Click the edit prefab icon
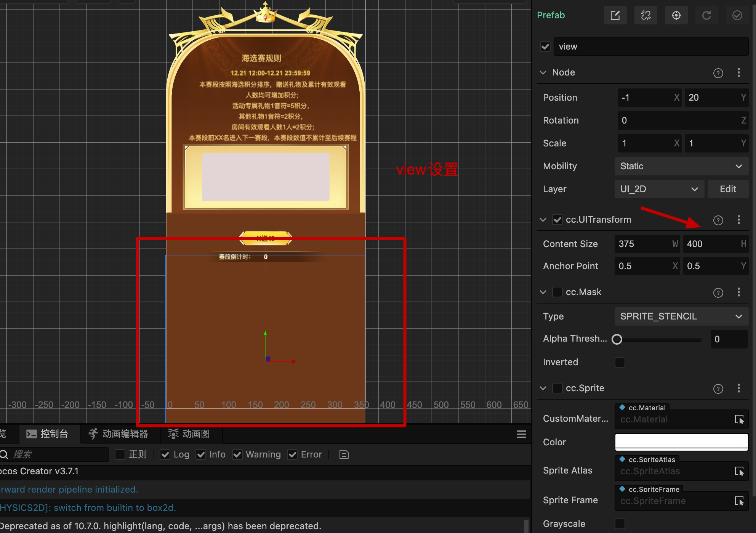Screen dimensions: 756x533 pos(615,15)
